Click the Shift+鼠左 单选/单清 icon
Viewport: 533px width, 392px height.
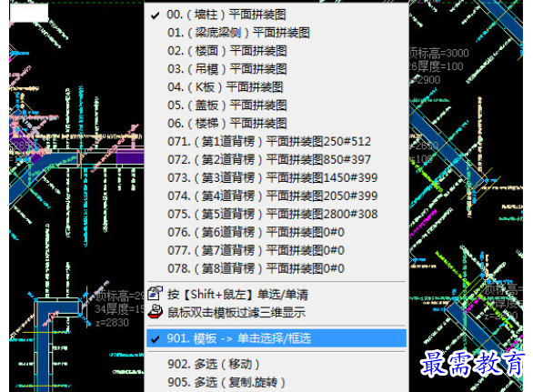coord(156,293)
